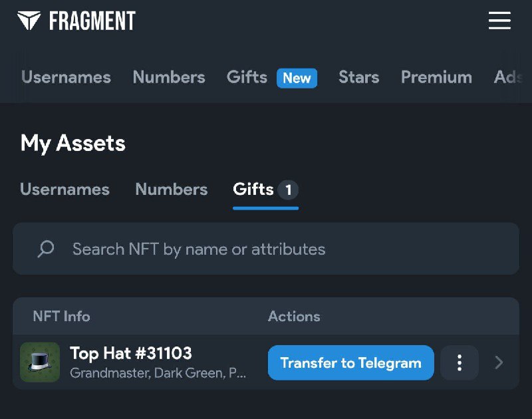Click the Transfer to Telegram button
This screenshot has height=419, width=532.
(350, 363)
